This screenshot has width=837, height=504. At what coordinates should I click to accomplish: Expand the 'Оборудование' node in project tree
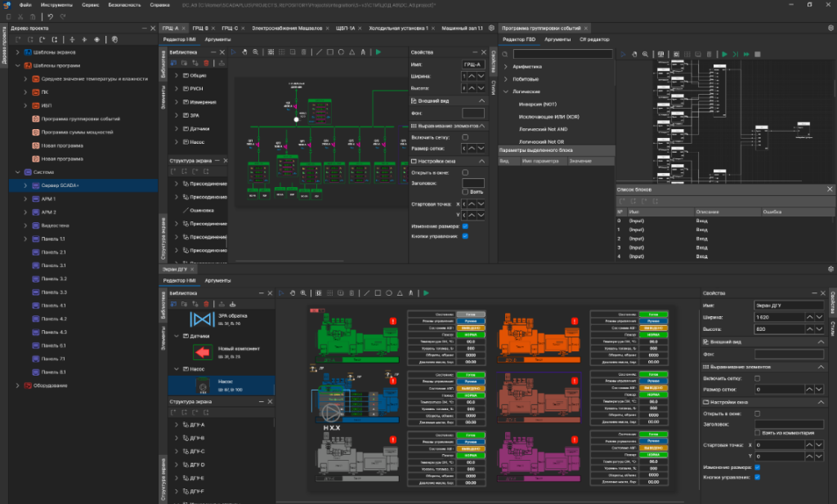point(16,385)
